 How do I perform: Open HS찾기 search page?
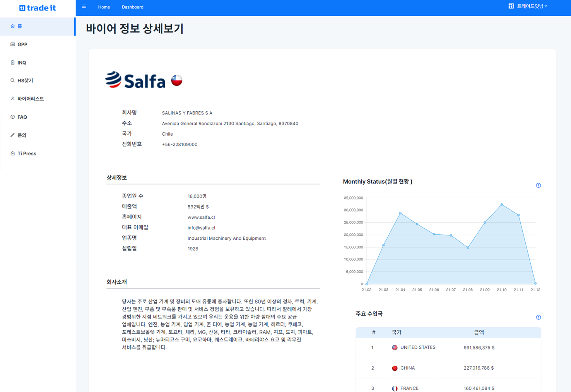point(25,81)
